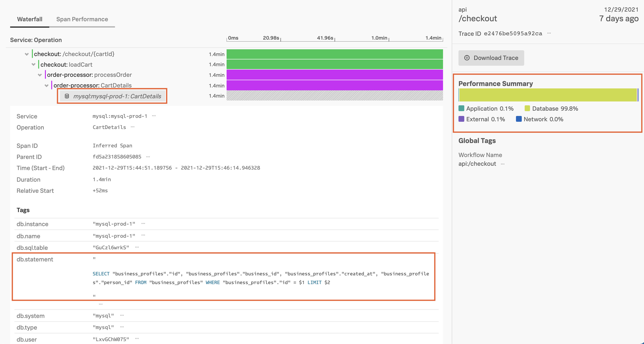The image size is (644, 344).
Task: Click the hatched mysql-prod-1 inferred span bar
Action: 335,95
